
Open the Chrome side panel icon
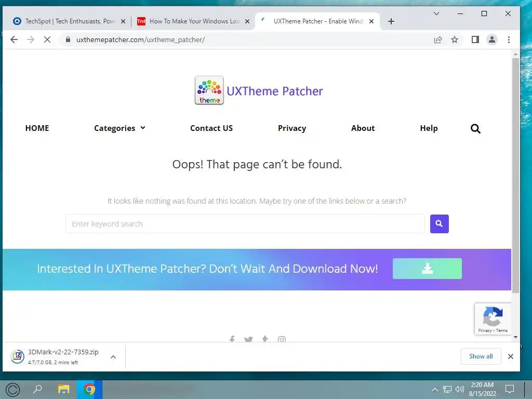click(x=475, y=39)
